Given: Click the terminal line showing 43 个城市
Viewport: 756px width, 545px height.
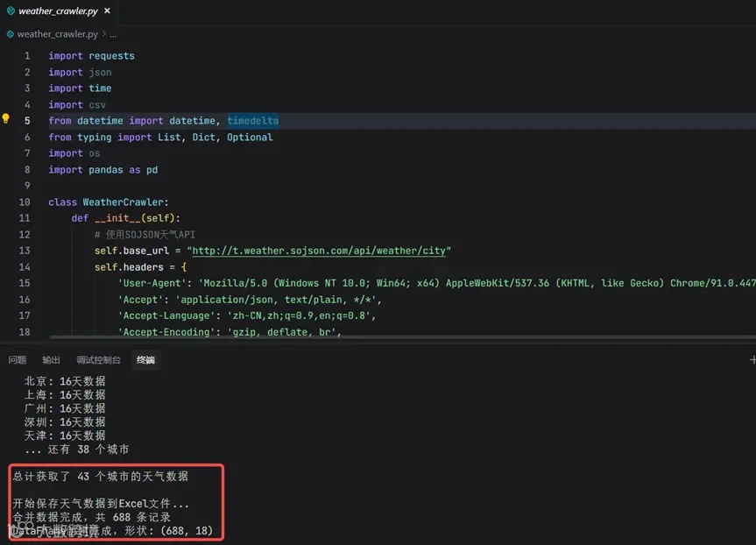Looking at the screenshot, I should tap(100, 477).
